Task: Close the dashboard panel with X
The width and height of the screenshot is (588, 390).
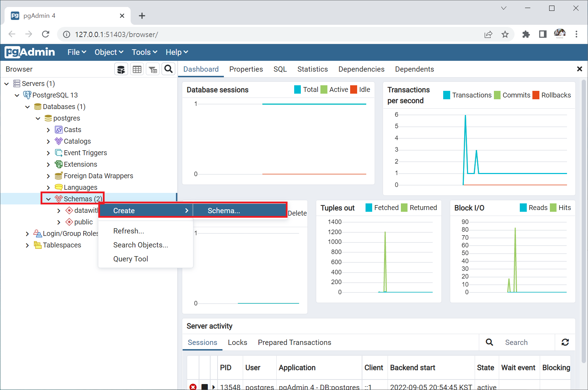Action: tap(580, 69)
